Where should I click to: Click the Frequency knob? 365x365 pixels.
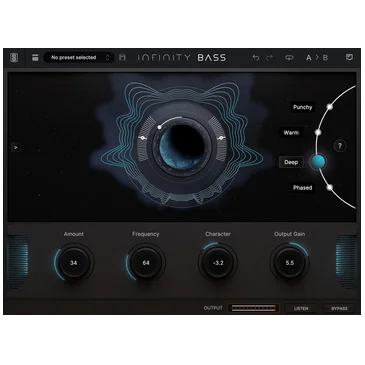[x=146, y=263]
